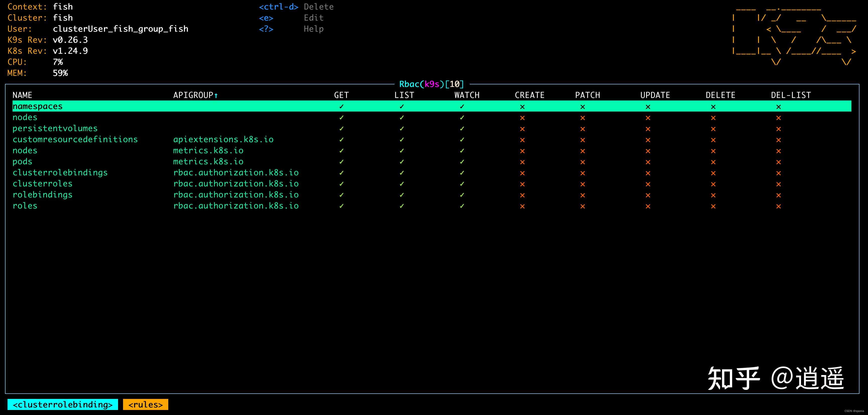The image size is (868, 415).
Task: Select the clusterrolebinding breadcrumb
Action: pos(63,404)
